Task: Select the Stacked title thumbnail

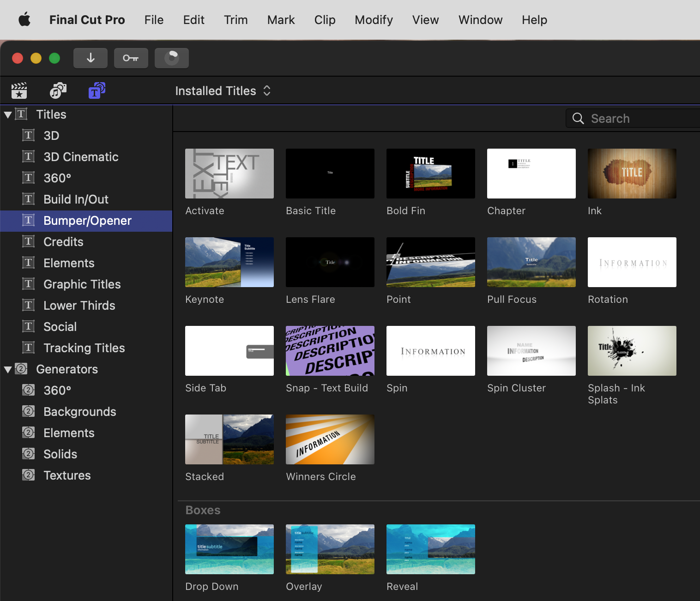Action: [229, 439]
